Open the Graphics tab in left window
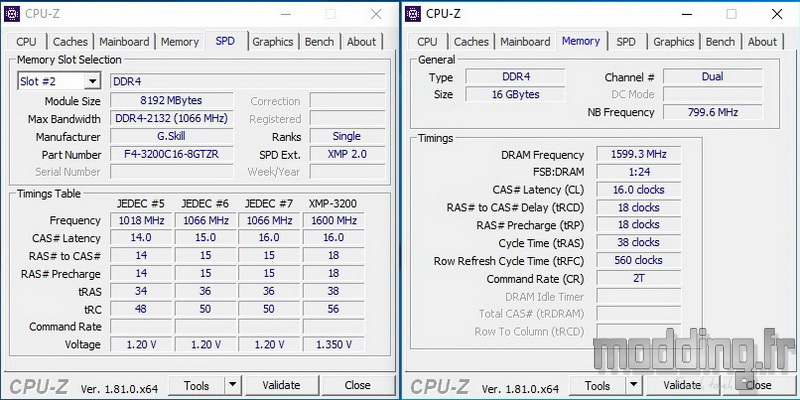The height and width of the screenshot is (400, 800). (272, 42)
